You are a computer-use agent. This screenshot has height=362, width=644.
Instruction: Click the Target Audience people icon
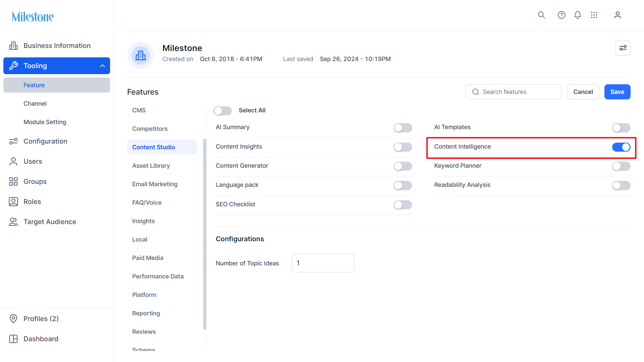pos(13,222)
